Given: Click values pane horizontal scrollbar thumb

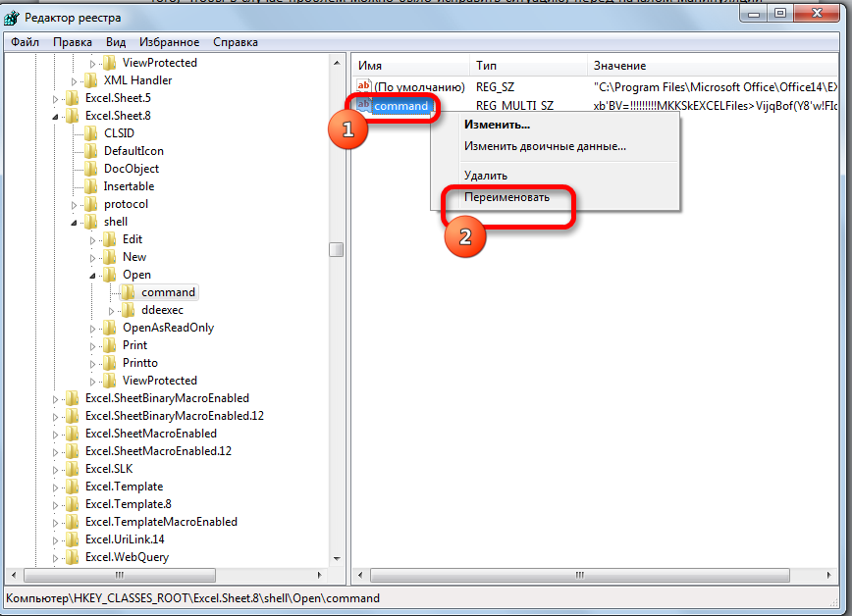Looking at the screenshot, I should [x=580, y=575].
